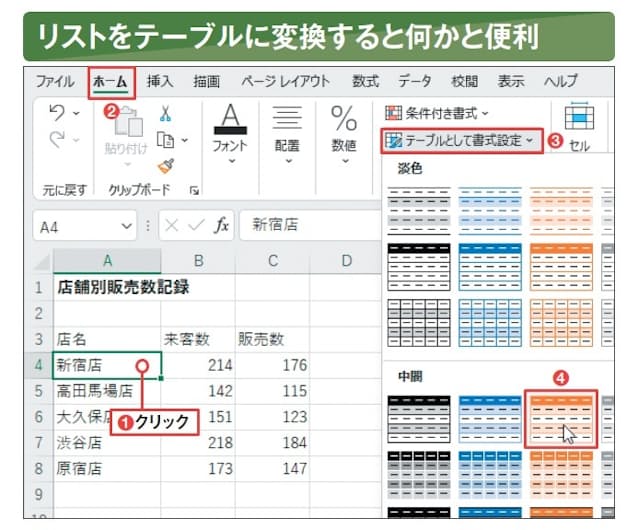Click cell containing 店舗別販売数記録
Image resolution: width=638 pixels, height=530 pixels.
pos(107,288)
